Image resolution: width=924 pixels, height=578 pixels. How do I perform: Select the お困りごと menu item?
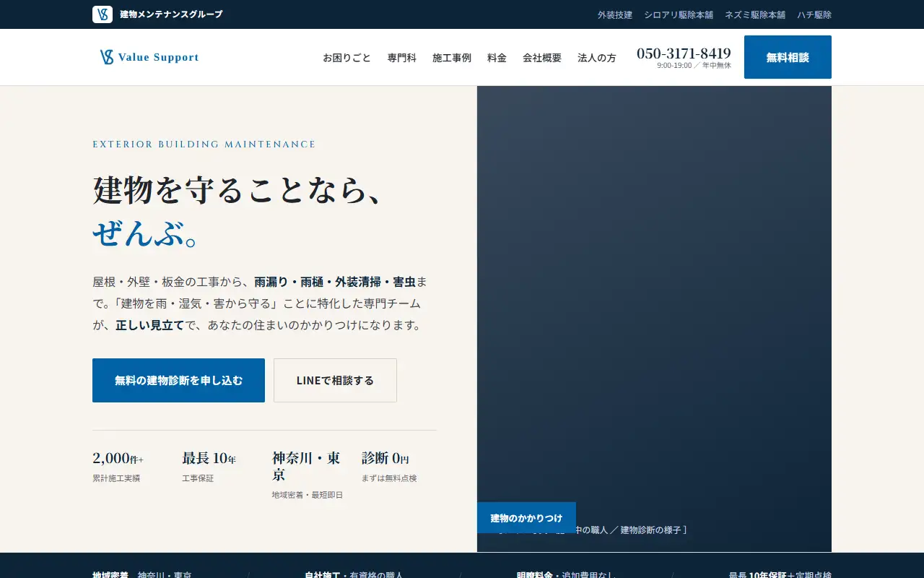point(346,58)
